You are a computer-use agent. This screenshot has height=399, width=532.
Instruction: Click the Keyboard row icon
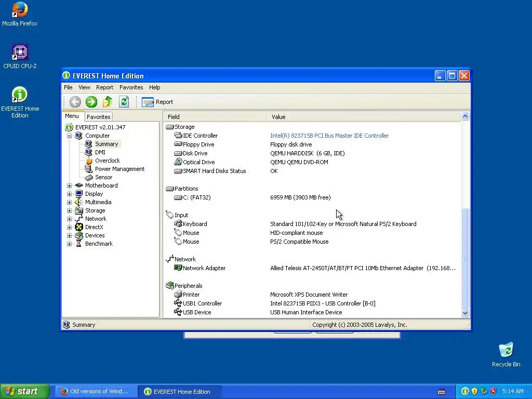178,223
